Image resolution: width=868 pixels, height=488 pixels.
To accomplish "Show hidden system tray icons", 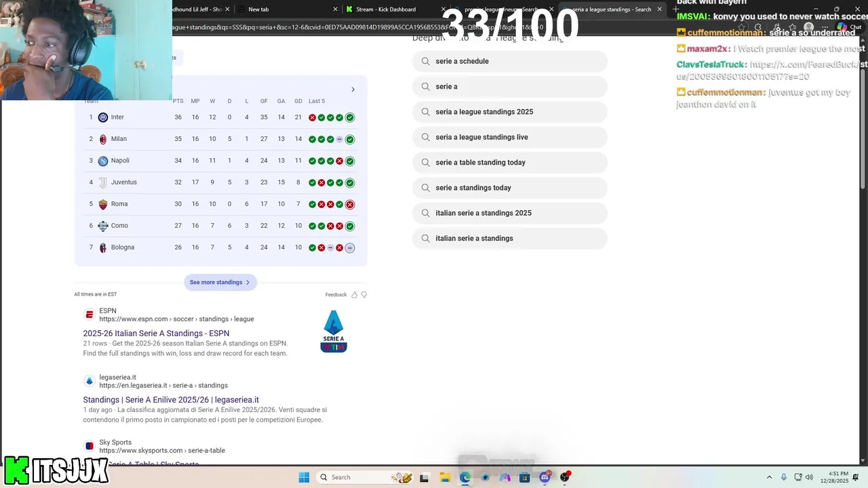I will pos(769,477).
